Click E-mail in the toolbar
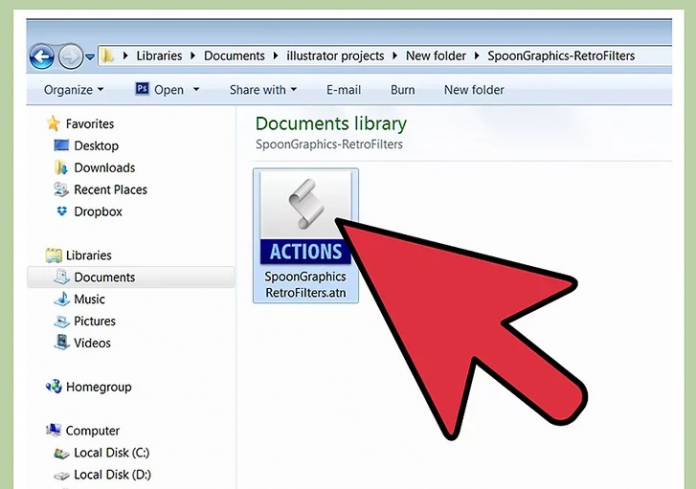This screenshot has height=489, width=696. coord(343,90)
